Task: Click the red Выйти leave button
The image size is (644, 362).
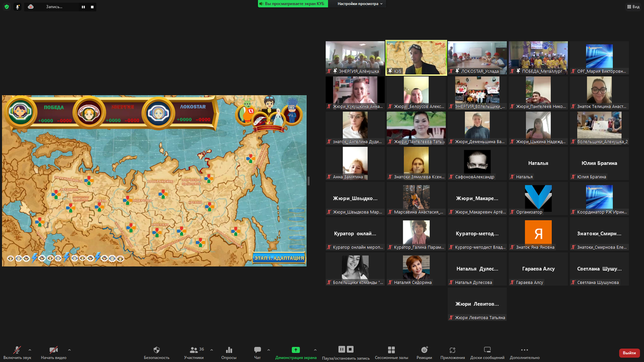Action: 629,353
